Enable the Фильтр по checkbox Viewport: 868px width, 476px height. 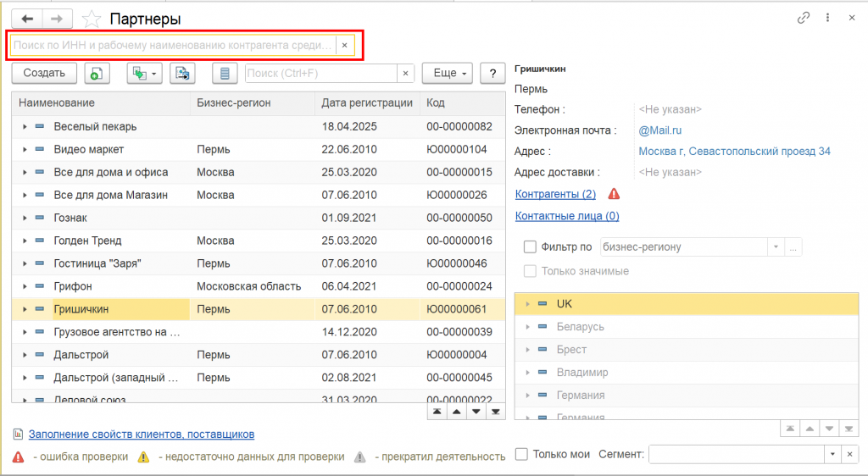530,247
